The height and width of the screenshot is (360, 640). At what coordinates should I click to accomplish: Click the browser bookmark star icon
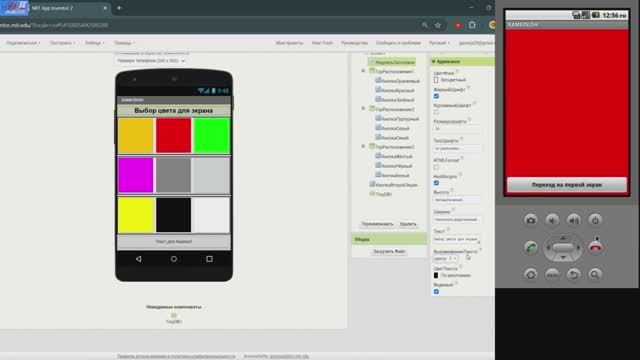pyautogui.click(x=438, y=25)
